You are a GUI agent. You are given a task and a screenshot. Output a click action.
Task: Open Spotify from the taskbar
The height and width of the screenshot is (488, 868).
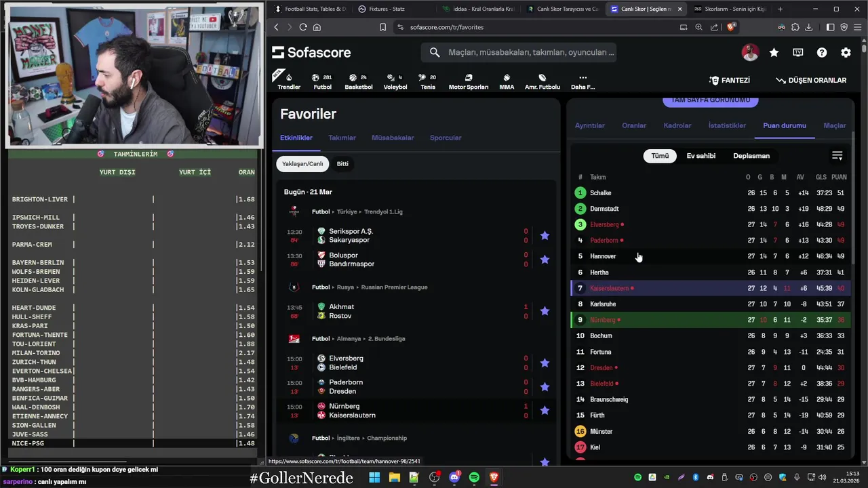point(474,478)
